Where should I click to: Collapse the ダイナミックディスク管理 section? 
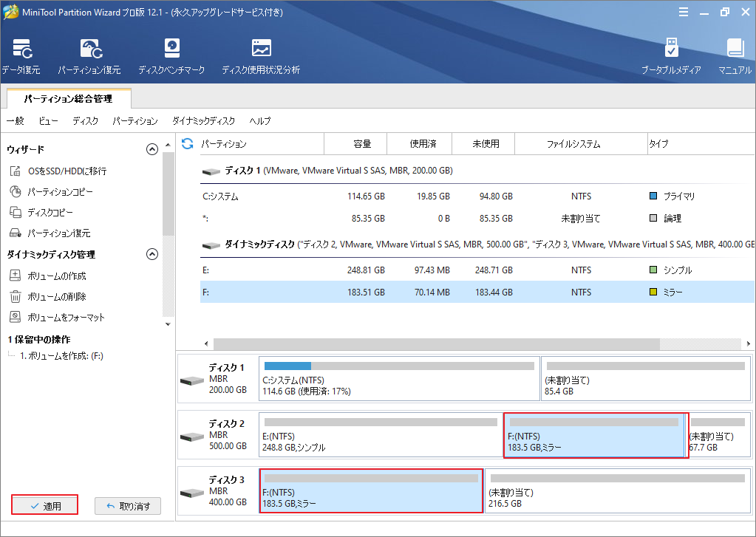[x=152, y=254]
